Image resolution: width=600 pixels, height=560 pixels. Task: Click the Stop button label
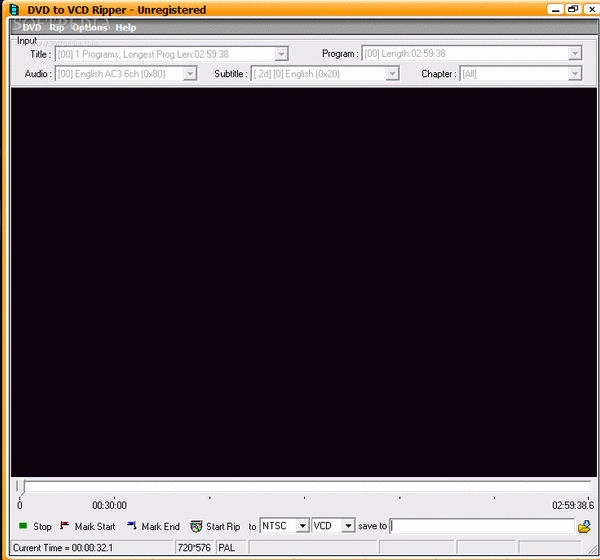pos(42,527)
